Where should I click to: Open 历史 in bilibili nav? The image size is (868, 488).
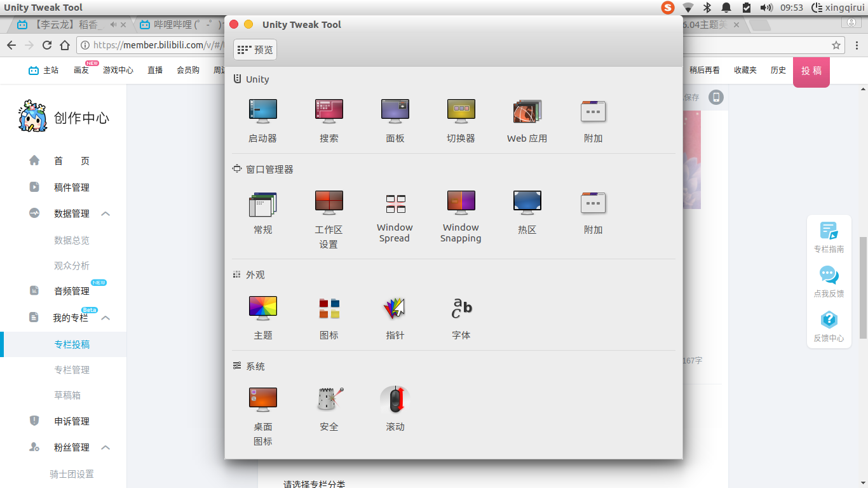pyautogui.click(x=778, y=70)
